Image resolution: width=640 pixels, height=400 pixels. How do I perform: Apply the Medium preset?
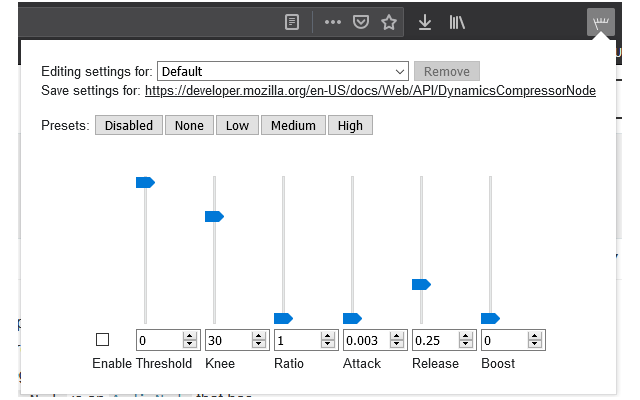pyautogui.click(x=293, y=125)
